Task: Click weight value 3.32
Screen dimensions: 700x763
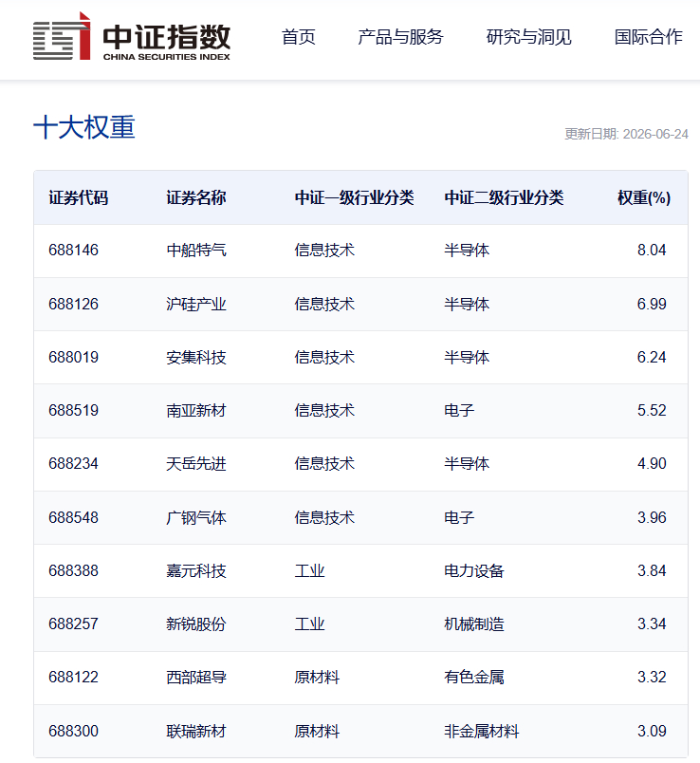Action: coord(652,677)
